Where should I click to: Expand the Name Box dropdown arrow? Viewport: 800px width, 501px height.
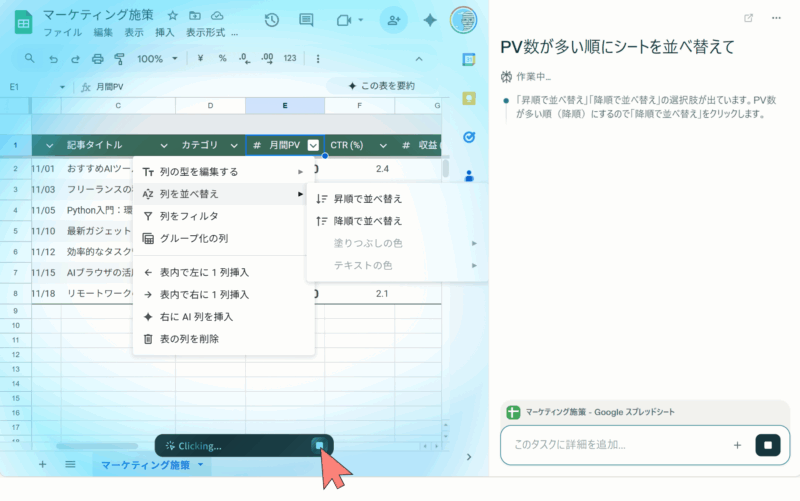[x=62, y=87]
